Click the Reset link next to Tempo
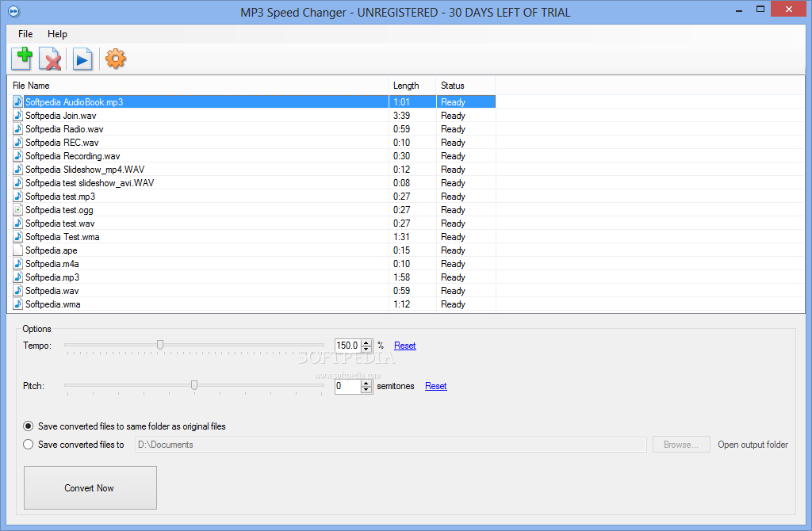This screenshot has height=531, width=812. (404, 346)
